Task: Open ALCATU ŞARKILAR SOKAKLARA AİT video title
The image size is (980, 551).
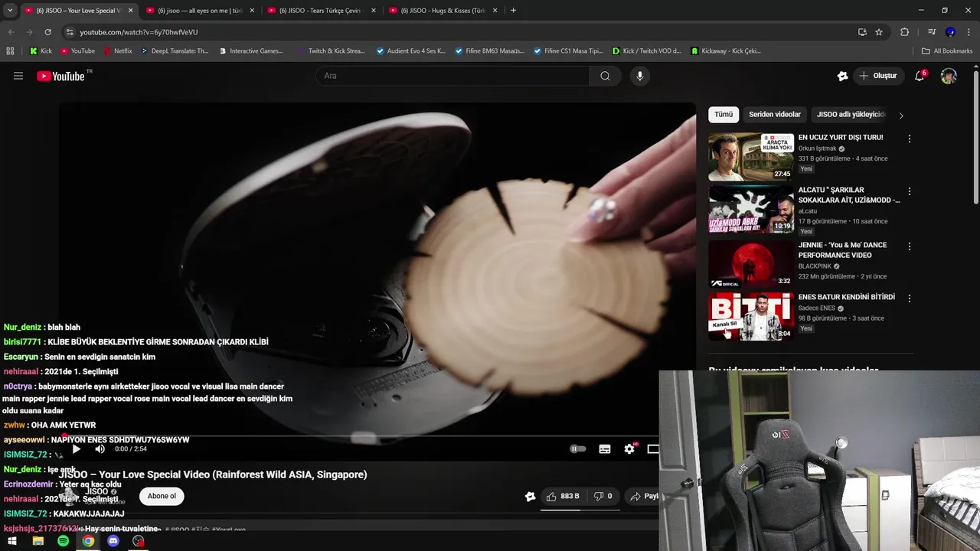Action: [x=848, y=195]
